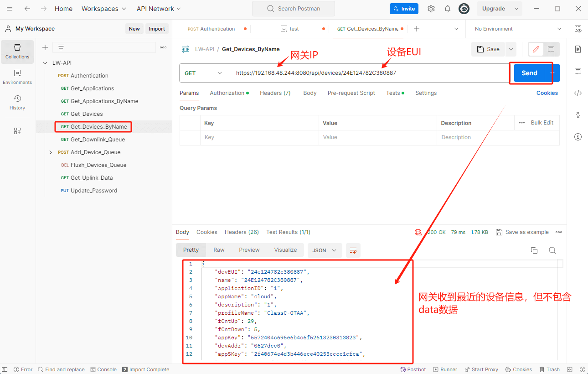Open the code snippet icon
The height and width of the screenshot is (374, 588).
click(578, 93)
